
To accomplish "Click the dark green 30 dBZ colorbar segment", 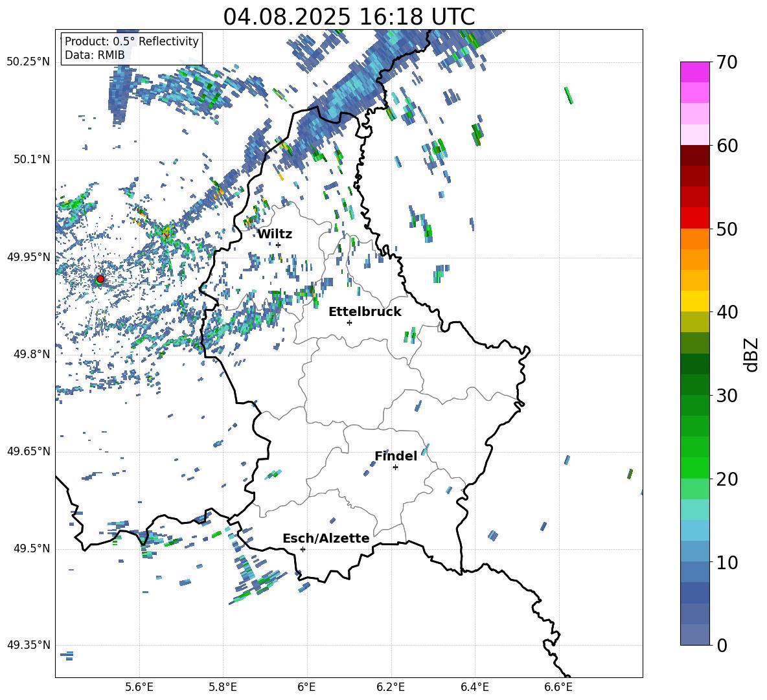I will (x=694, y=385).
